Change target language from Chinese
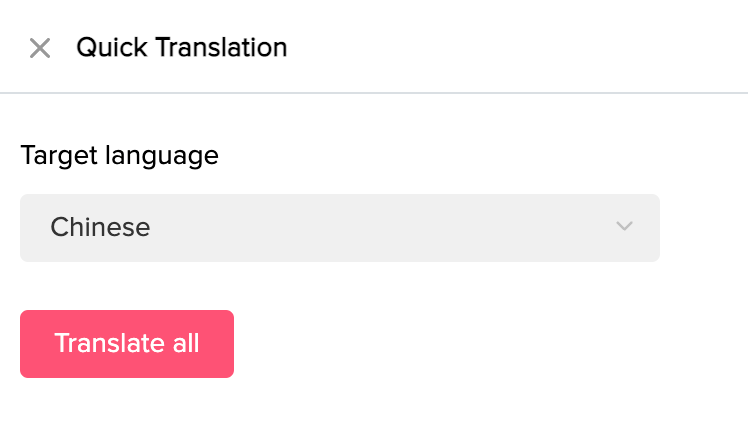748x430 pixels. coord(340,228)
